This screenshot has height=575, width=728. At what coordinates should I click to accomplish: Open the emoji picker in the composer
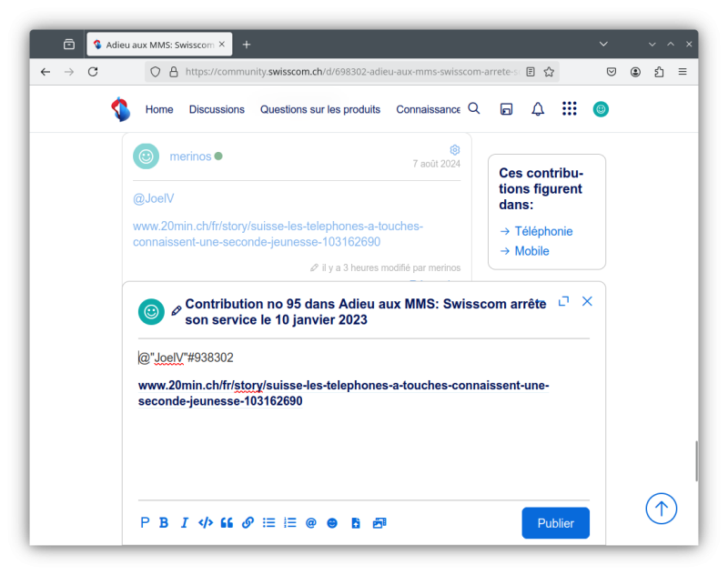[332, 523]
